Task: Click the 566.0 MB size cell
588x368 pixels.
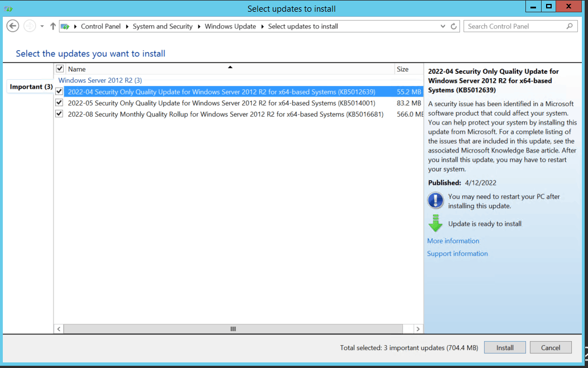Action: click(410, 114)
